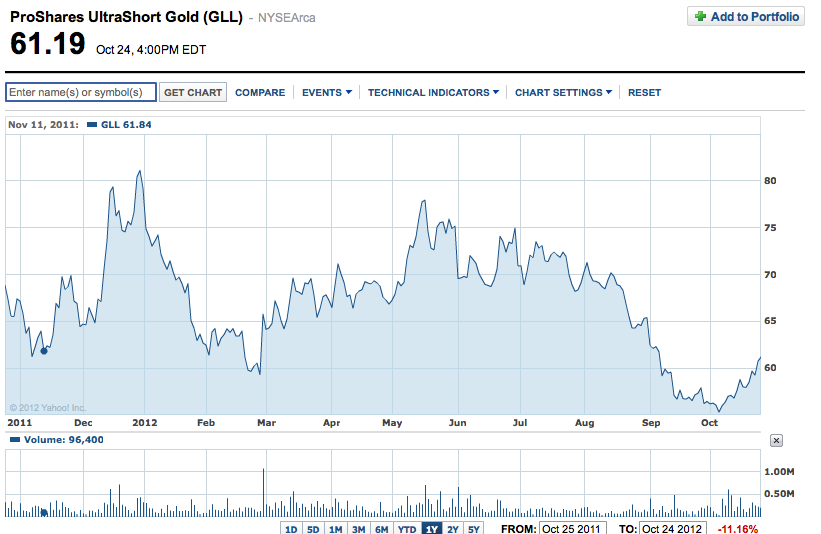Choose the YTD range tab
Screen dimensions: 821x534
(x=407, y=528)
